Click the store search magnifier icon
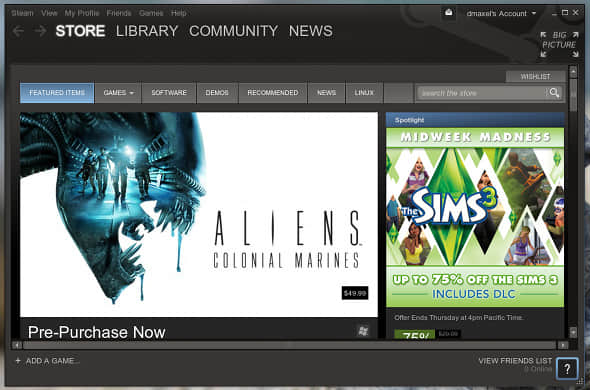This screenshot has height=390, width=590. point(554,93)
